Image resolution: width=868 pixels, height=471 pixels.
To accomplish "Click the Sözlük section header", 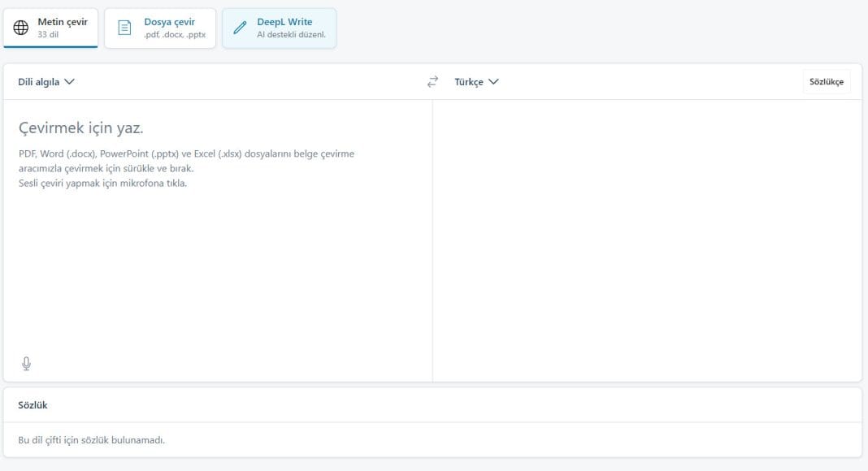I will (x=33, y=405).
